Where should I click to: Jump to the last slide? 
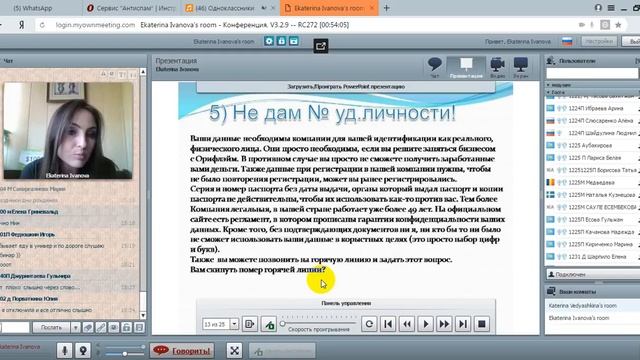(x=463, y=324)
